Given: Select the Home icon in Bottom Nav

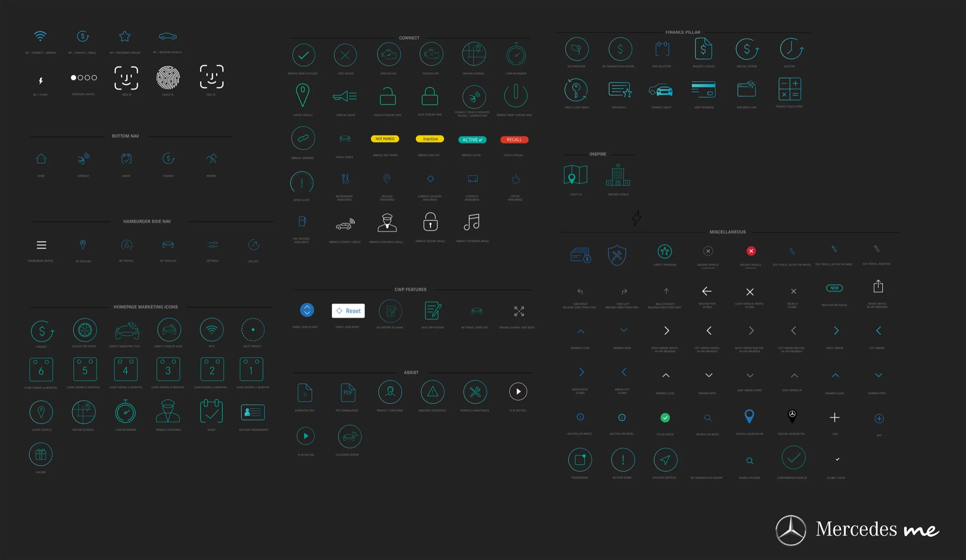Looking at the screenshot, I should point(41,159).
